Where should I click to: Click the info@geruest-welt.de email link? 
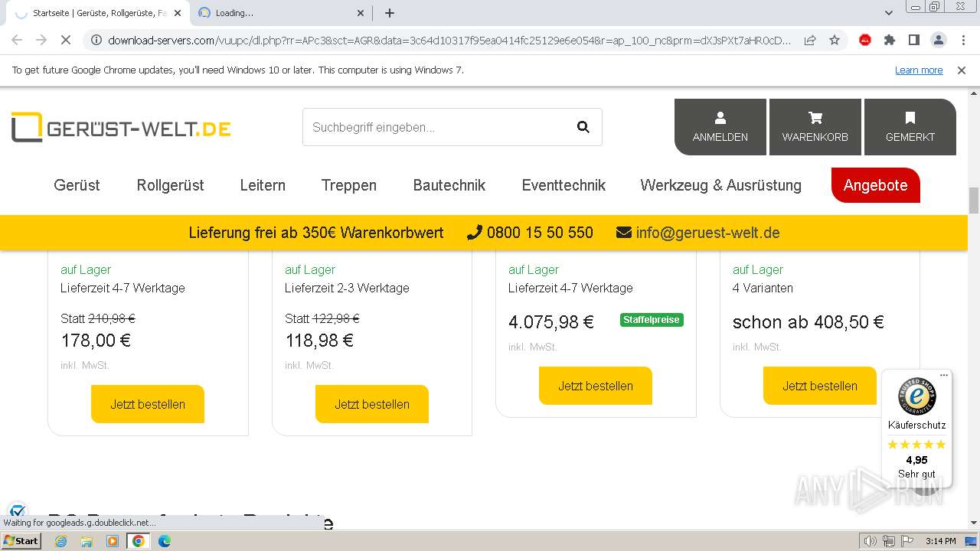(707, 233)
